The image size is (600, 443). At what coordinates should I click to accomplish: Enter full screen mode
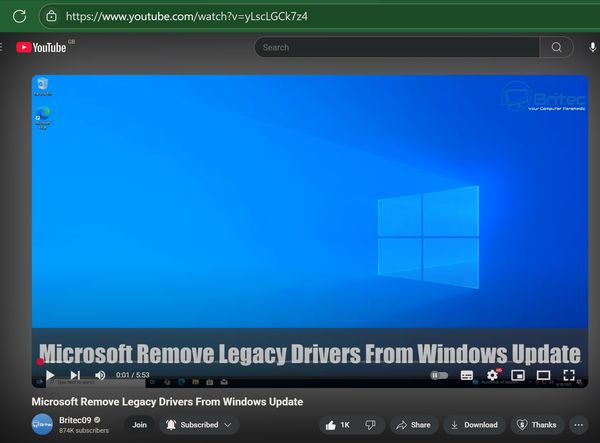click(569, 375)
